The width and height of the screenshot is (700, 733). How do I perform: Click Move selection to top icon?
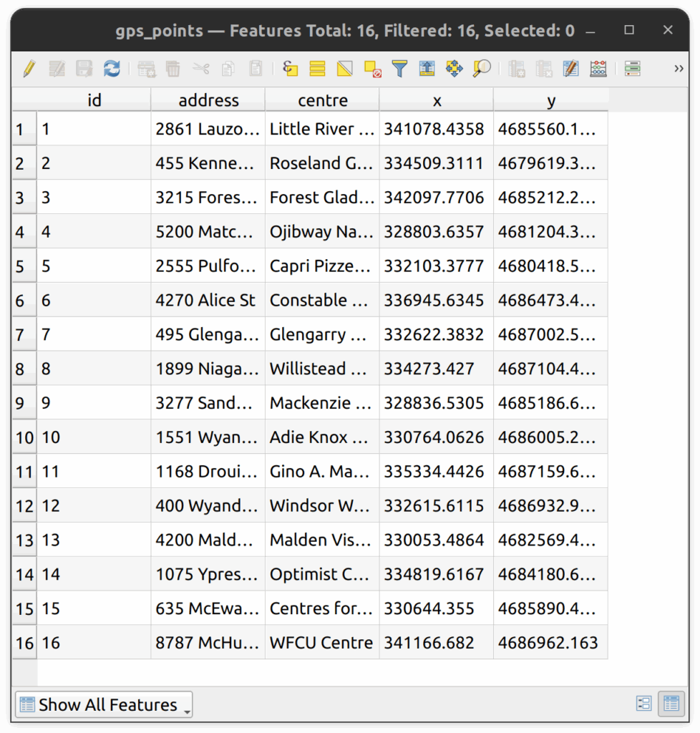427,69
